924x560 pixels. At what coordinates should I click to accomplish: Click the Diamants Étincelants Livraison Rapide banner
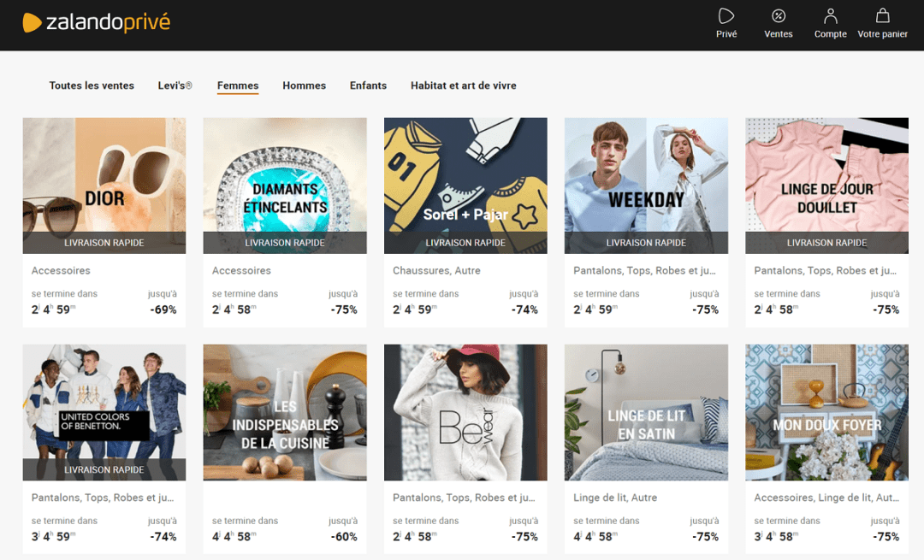[x=285, y=243]
